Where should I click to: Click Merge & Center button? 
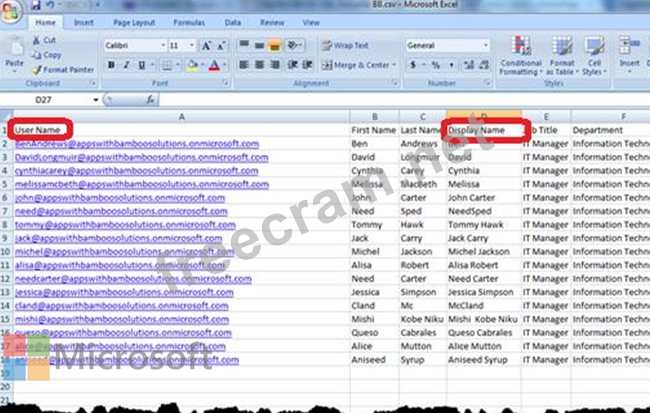356,65
